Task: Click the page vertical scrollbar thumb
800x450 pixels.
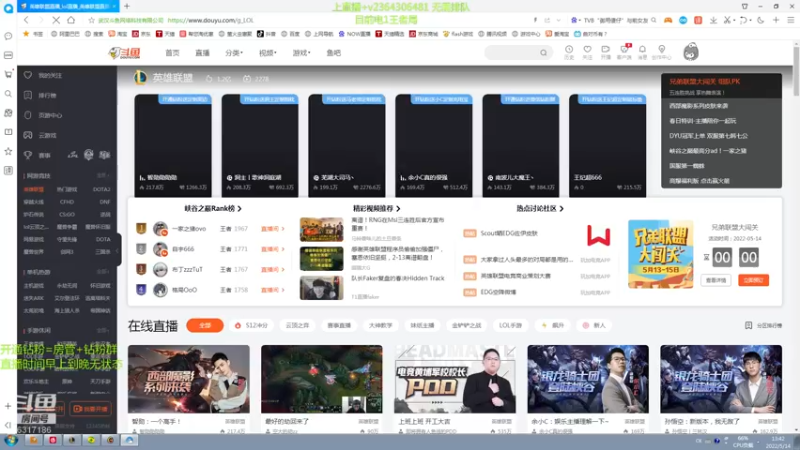Action: (x=795, y=71)
